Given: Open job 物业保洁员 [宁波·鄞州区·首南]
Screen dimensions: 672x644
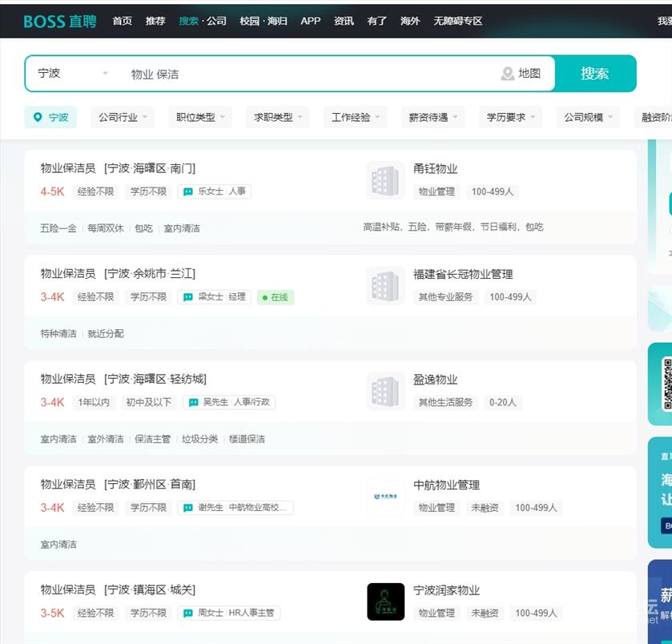Looking at the screenshot, I should coord(118,485).
